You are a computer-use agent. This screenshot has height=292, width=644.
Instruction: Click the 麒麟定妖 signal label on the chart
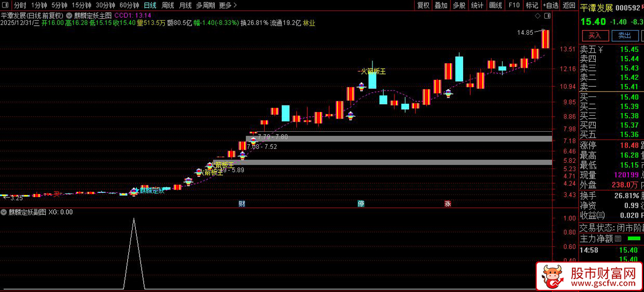(x=152, y=190)
